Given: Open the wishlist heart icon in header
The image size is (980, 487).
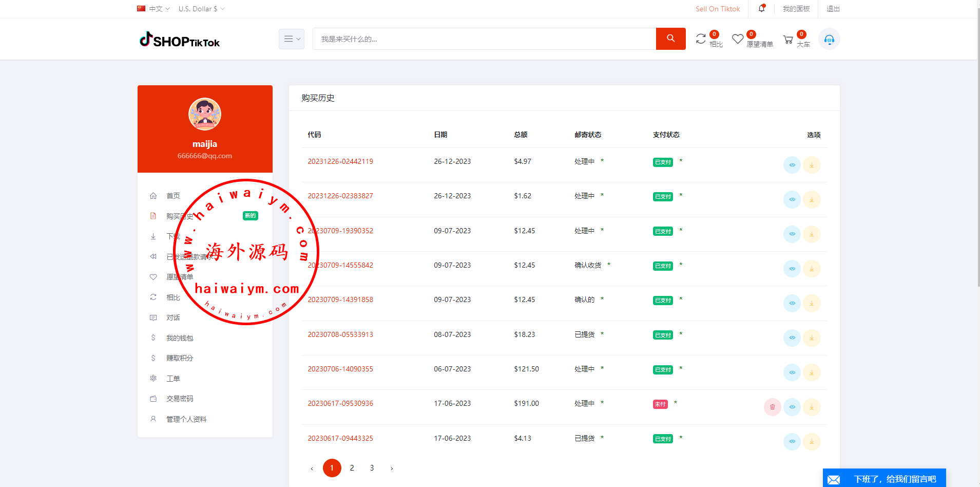Looking at the screenshot, I should pos(738,39).
